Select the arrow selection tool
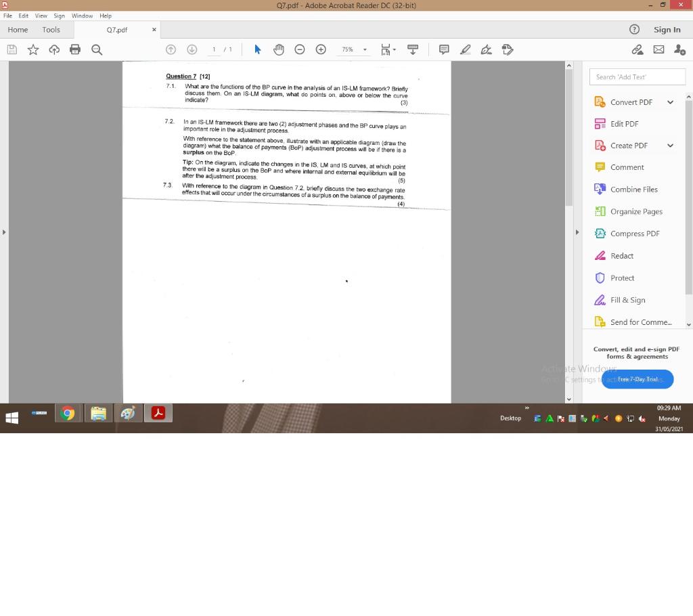 (257, 49)
